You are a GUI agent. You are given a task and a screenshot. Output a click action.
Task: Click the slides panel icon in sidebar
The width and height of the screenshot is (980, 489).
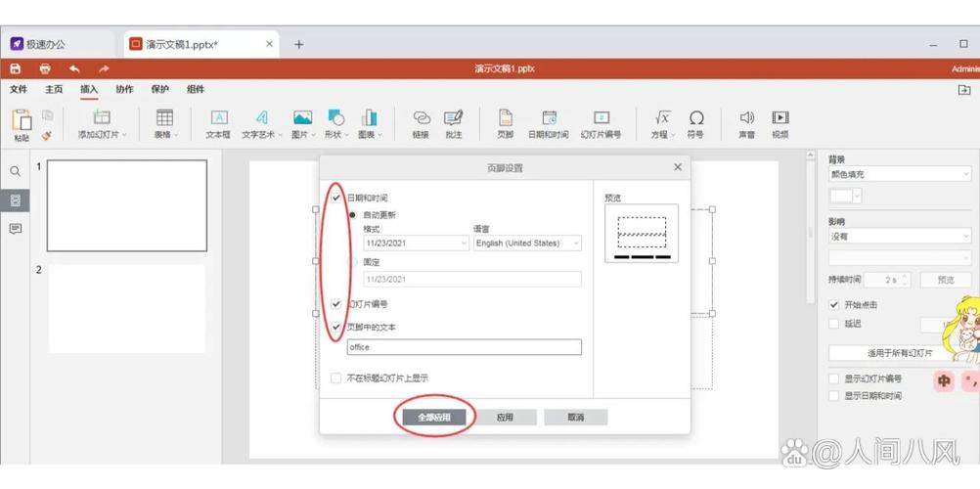click(x=16, y=200)
